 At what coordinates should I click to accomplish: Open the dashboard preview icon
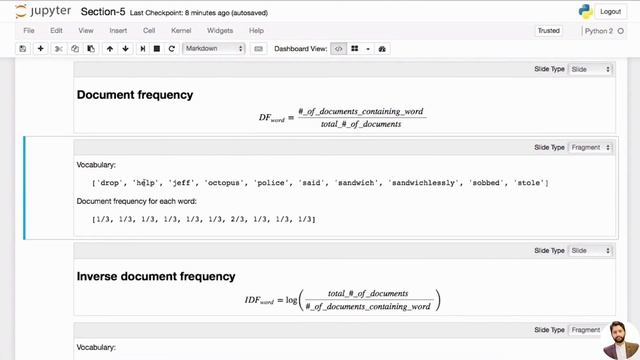pyautogui.click(x=382, y=49)
